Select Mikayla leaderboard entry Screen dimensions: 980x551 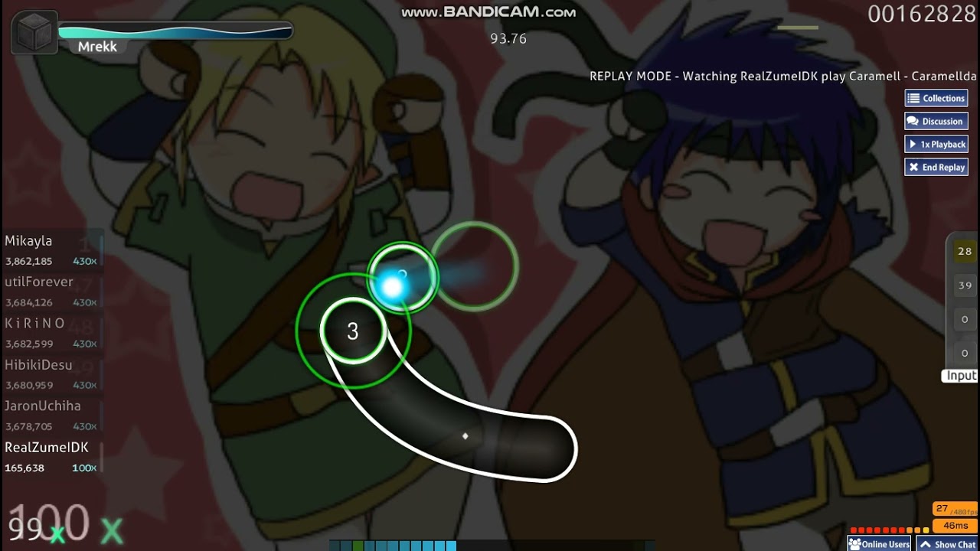pos(51,250)
